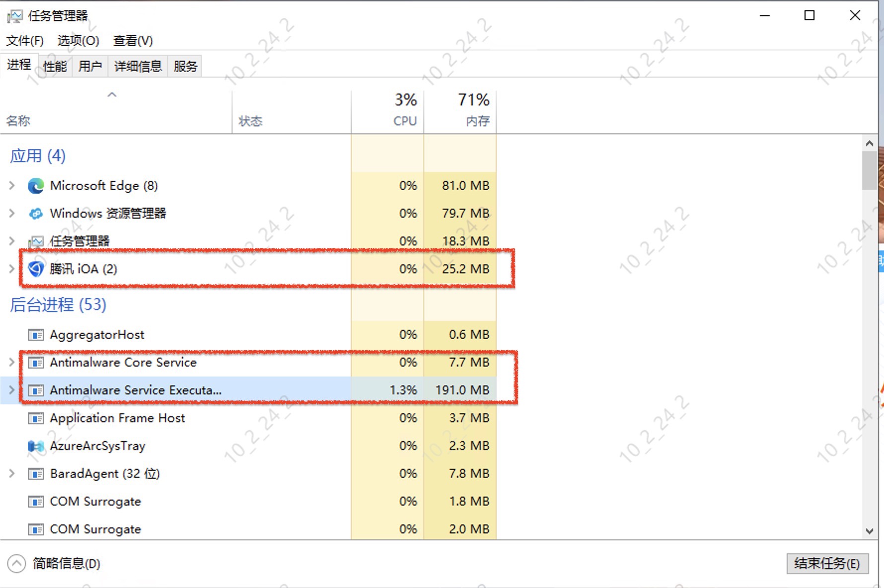884x588 pixels.
Task: Select the 腾讯 iOA (2) row name
Action: 83,269
